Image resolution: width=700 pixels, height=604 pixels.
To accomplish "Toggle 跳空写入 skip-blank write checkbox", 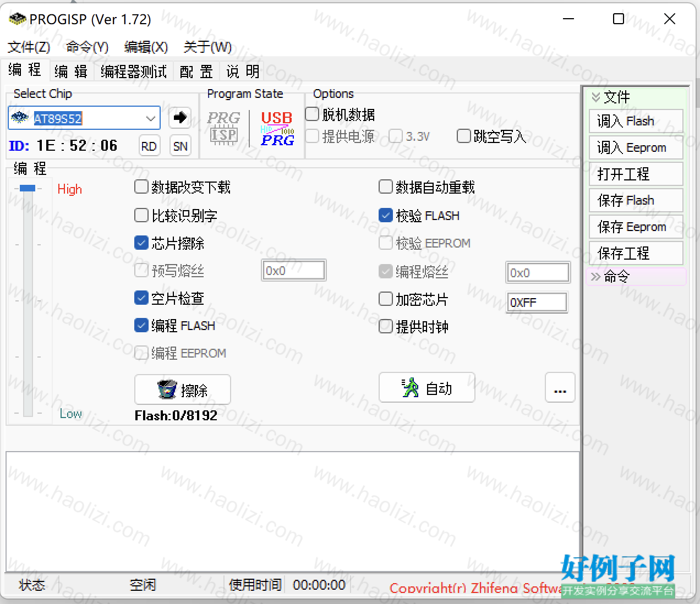I will tap(464, 136).
